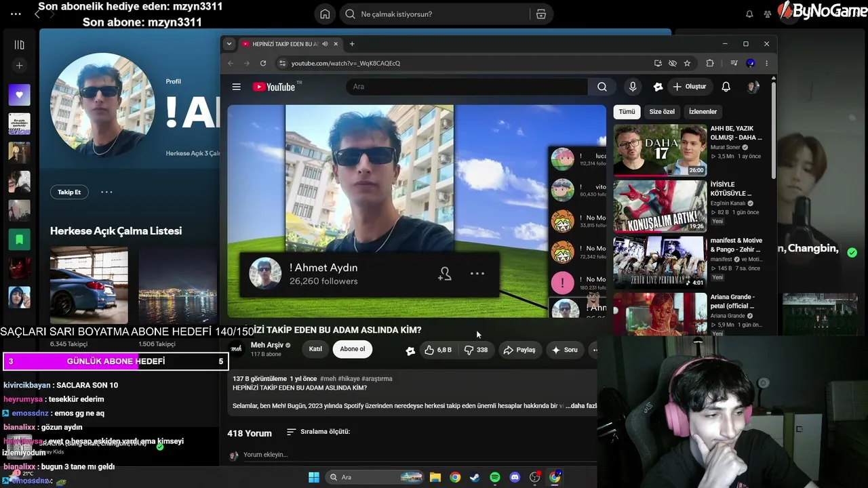Select the Tümü filter chip
Screen dimensions: 868x488
(x=627, y=112)
